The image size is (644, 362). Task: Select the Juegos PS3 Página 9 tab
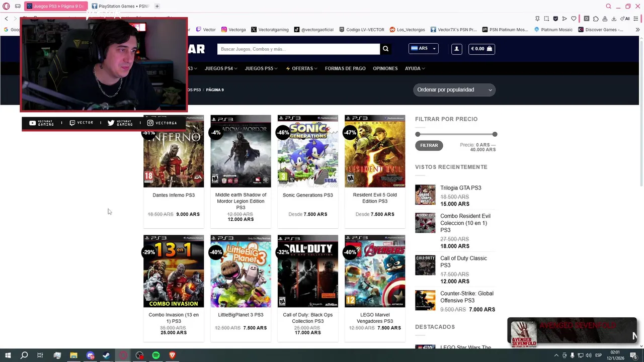56,6
